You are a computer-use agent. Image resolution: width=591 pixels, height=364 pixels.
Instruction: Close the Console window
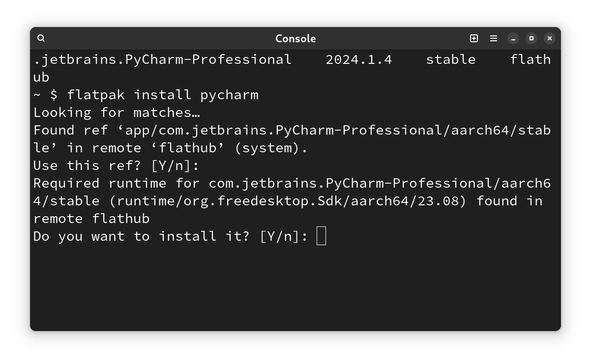[x=550, y=38]
